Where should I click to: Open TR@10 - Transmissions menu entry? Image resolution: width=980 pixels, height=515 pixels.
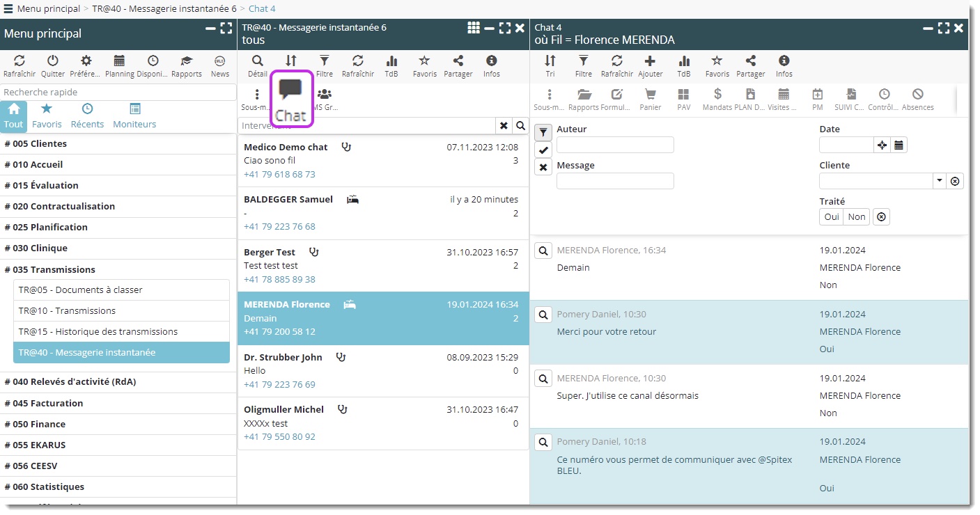pyautogui.click(x=67, y=311)
